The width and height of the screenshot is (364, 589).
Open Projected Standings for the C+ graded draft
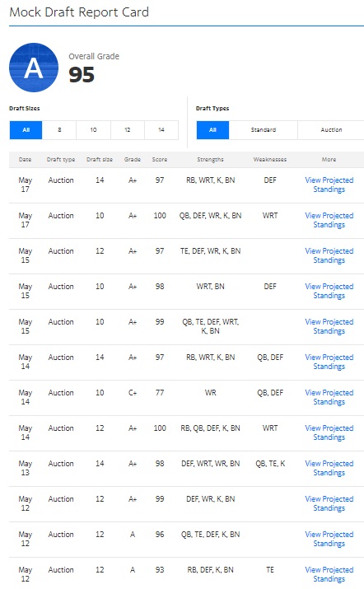tap(329, 397)
